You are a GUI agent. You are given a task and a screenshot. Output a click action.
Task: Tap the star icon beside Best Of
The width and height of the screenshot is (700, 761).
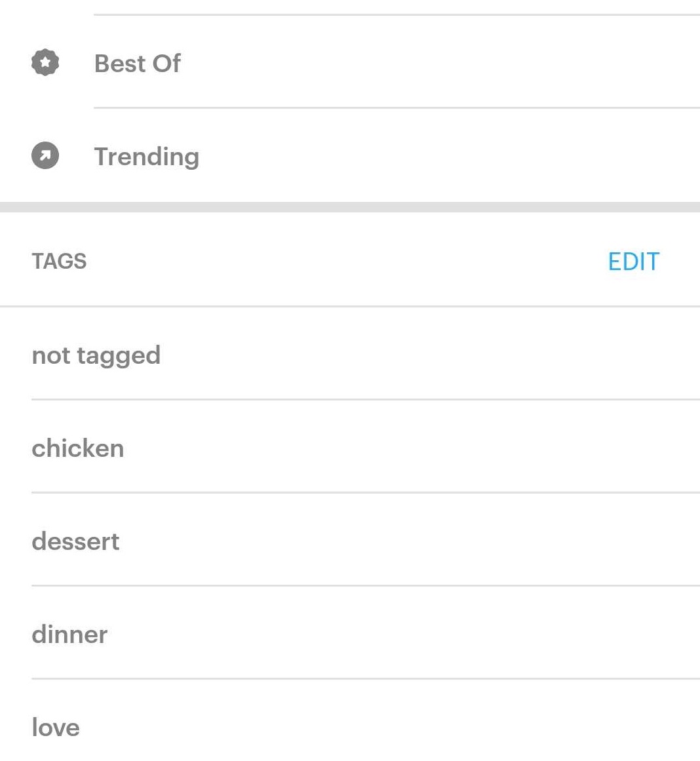[45, 63]
